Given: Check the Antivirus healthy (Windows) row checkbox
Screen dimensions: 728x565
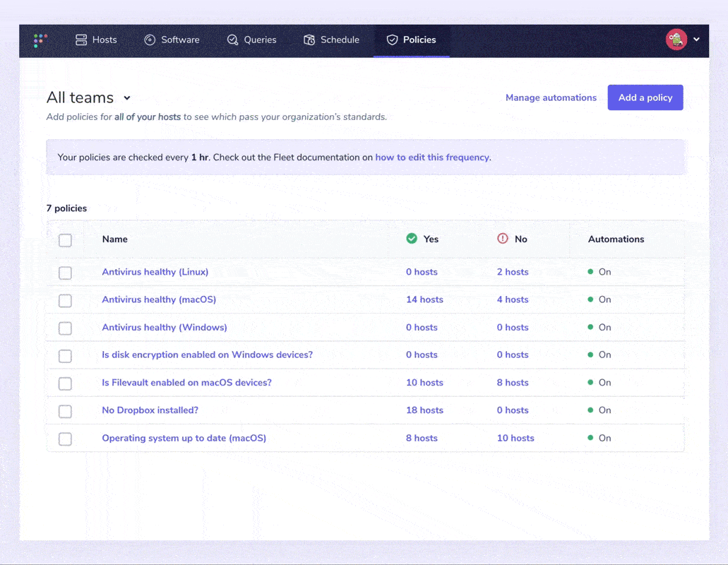Looking at the screenshot, I should tap(65, 328).
